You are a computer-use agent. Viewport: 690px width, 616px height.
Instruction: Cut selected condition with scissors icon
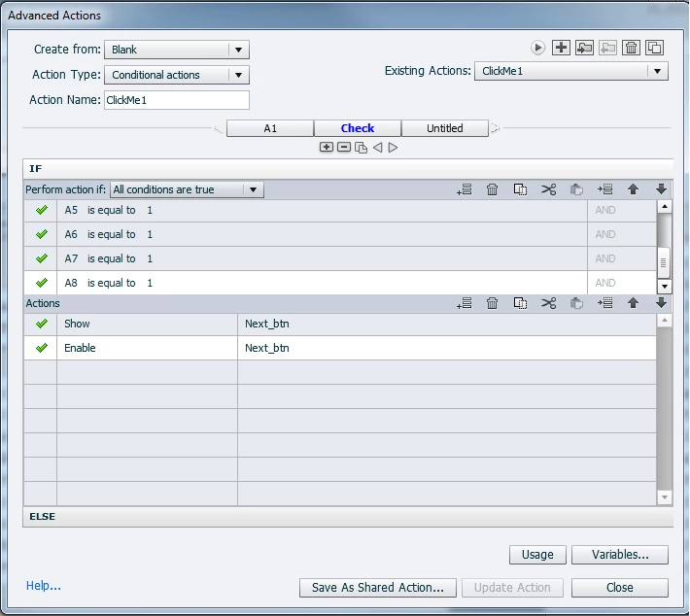pos(548,189)
